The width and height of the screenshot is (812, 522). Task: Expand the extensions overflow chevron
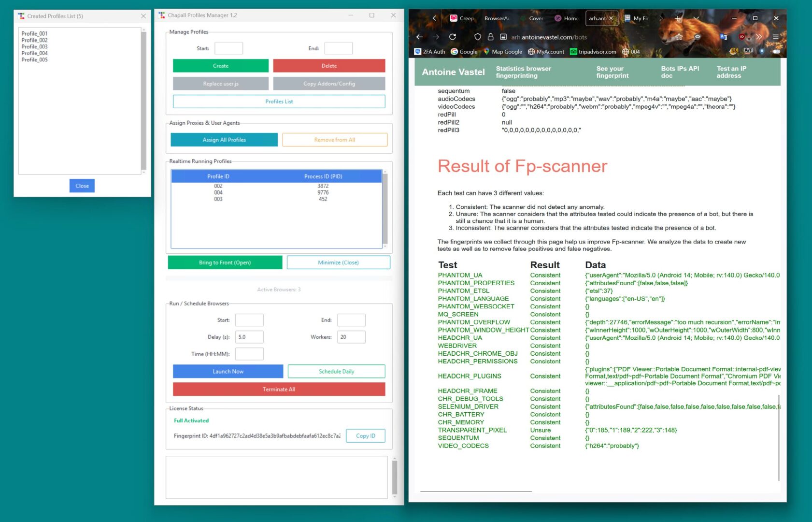tap(759, 37)
